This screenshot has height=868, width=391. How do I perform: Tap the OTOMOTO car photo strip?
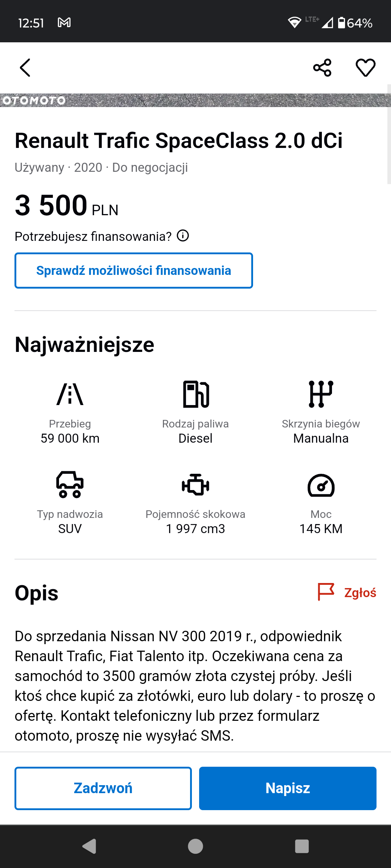tap(195, 100)
